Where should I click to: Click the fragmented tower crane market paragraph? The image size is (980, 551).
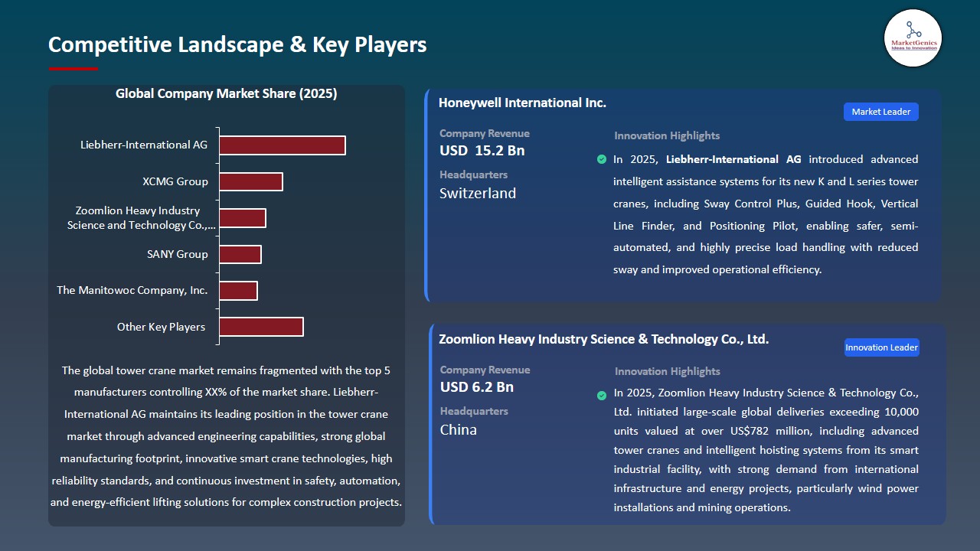coord(226,436)
